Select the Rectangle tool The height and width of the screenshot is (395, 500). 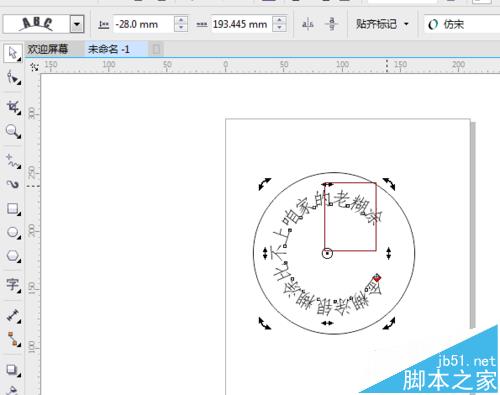click(x=13, y=209)
